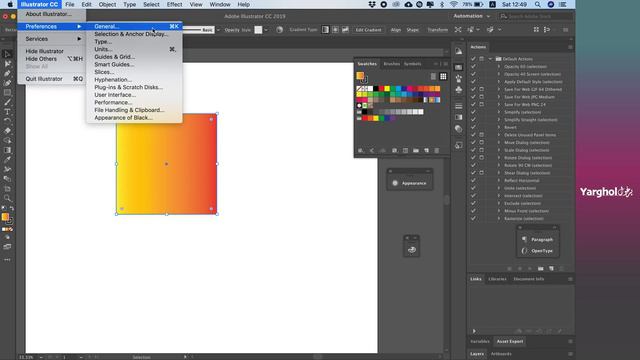Select the Gradient tool in toolbar
The height and width of the screenshot is (360, 640).
(x=7, y=150)
